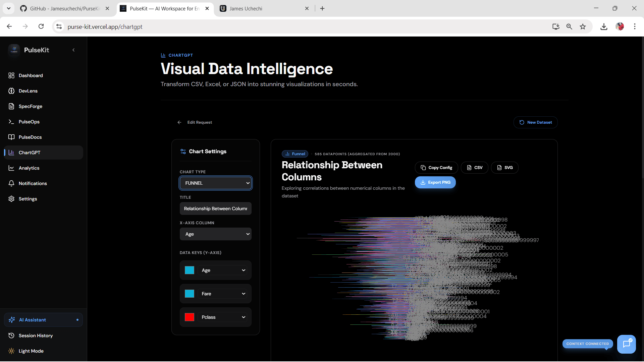
Task: Switch to the GitHub PurseKit tab
Action: (65, 8)
